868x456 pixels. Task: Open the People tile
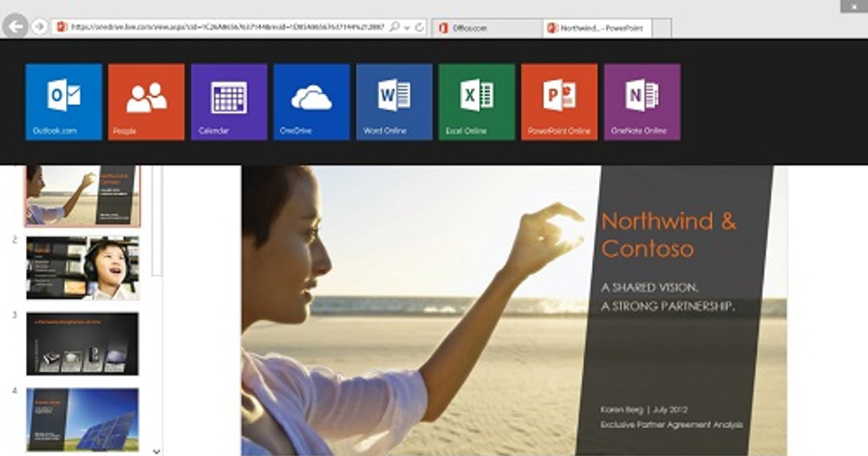coord(146,102)
